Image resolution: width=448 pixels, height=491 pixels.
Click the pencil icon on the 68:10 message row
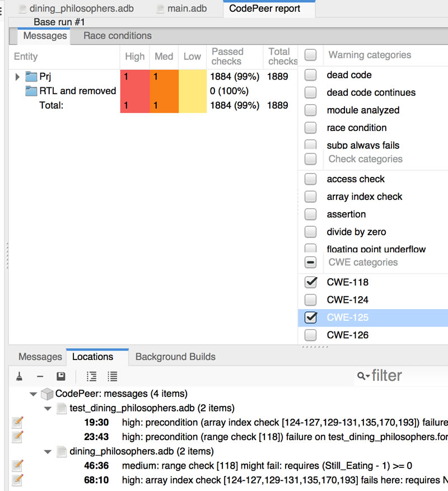[x=17, y=480]
